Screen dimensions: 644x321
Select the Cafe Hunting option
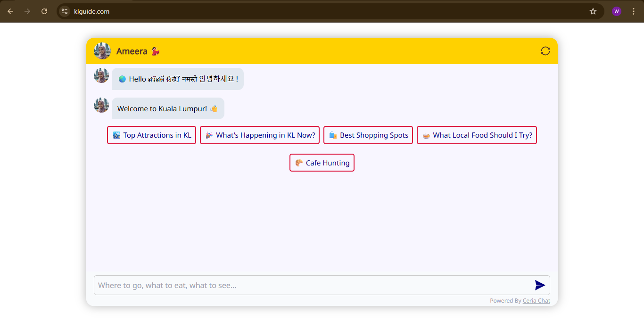pos(322,163)
